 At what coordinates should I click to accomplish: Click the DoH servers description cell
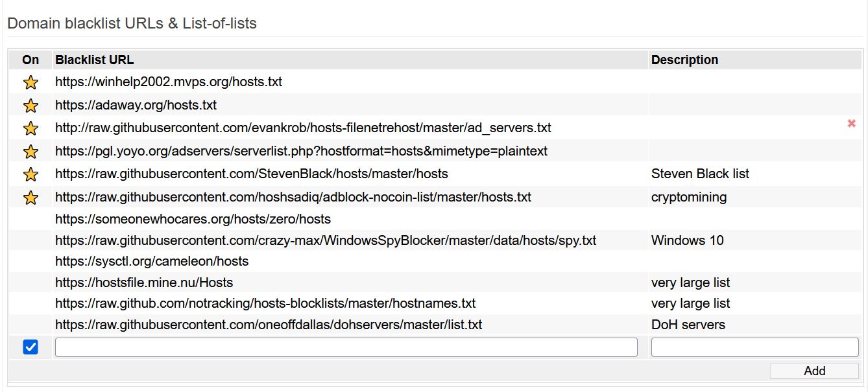[688, 325]
